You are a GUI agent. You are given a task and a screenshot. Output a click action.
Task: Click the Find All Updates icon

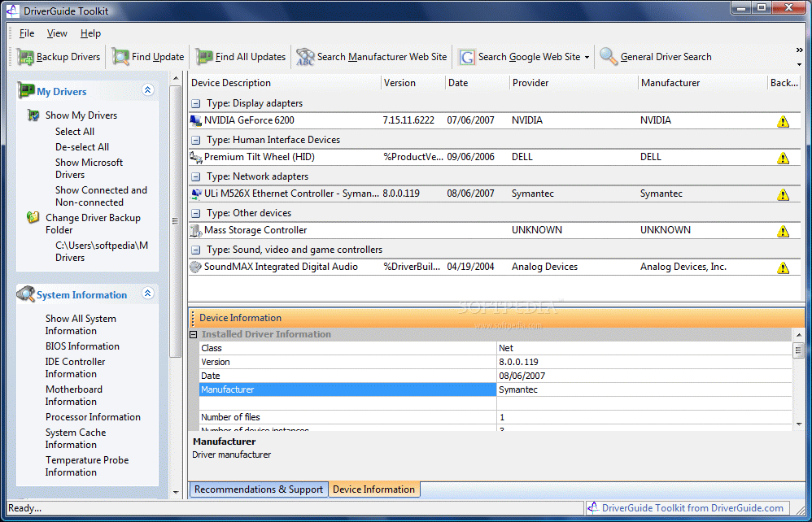[204, 57]
